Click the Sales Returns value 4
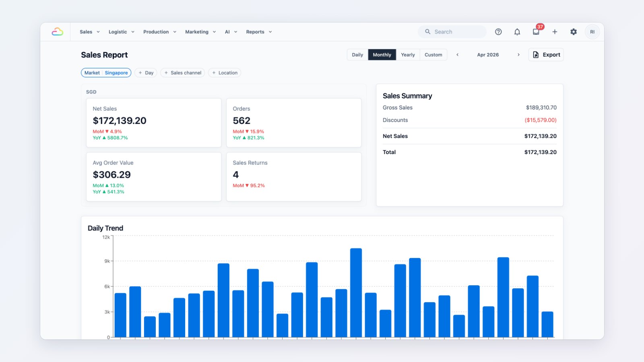This screenshot has width=644, height=362. (236, 175)
